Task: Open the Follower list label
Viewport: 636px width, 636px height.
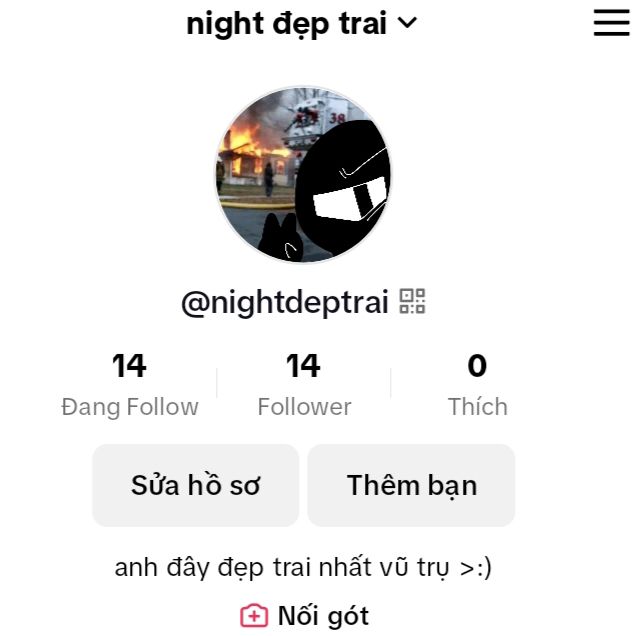Action: pos(304,407)
